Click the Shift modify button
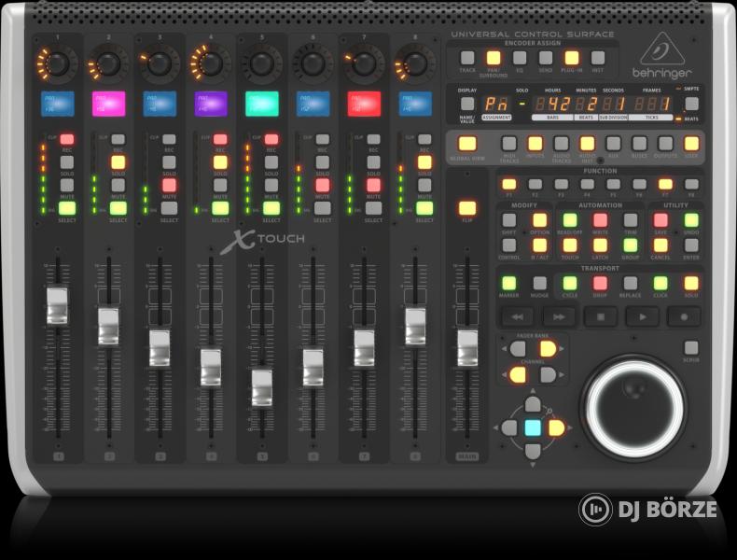Screen dimensions: 737x560 point(509,220)
